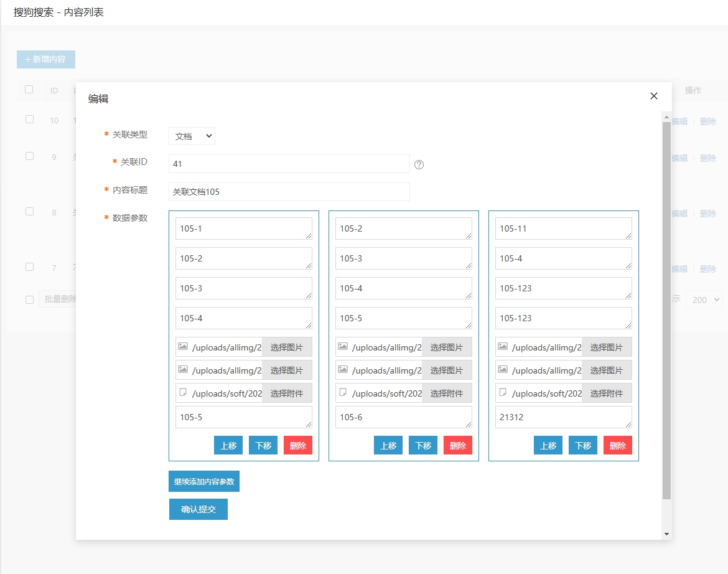Click 删除 in the third parameter panel
The height and width of the screenshot is (574, 728).
pos(617,445)
